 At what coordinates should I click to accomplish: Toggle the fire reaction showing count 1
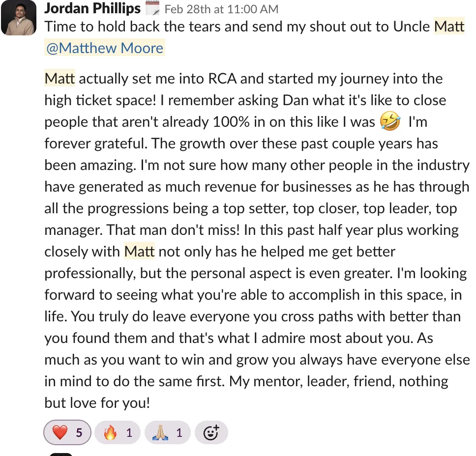point(118,432)
